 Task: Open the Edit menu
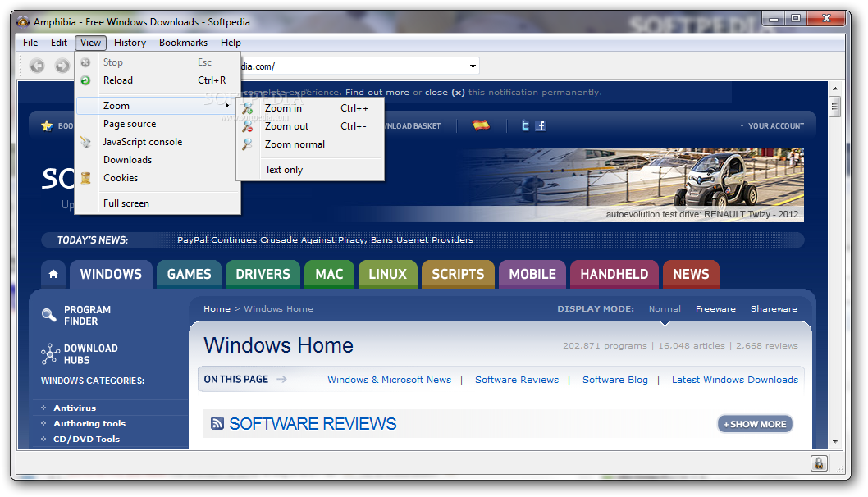coord(59,43)
